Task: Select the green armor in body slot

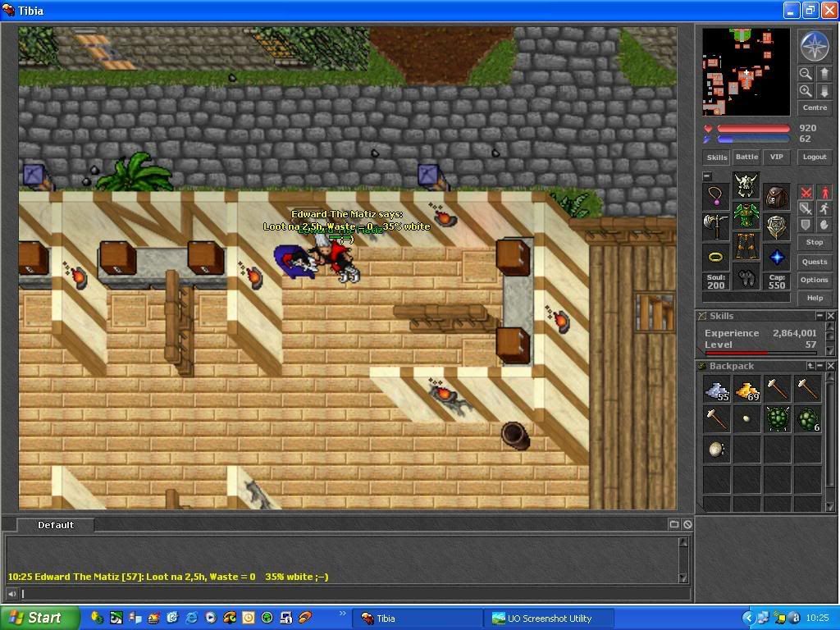Action: click(x=746, y=216)
